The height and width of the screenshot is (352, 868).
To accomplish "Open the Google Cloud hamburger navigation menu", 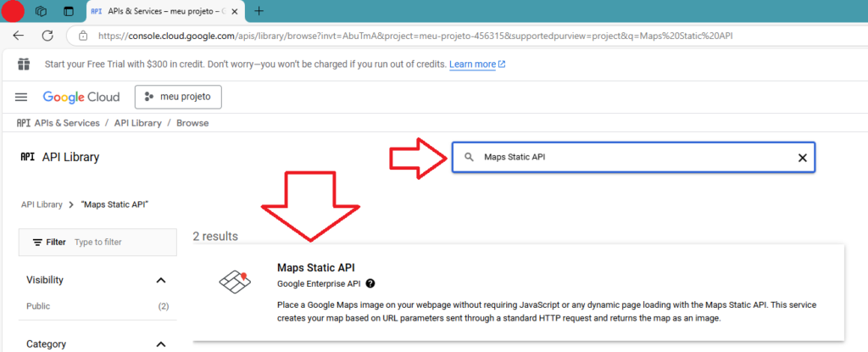I will click(x=21, y=97).
